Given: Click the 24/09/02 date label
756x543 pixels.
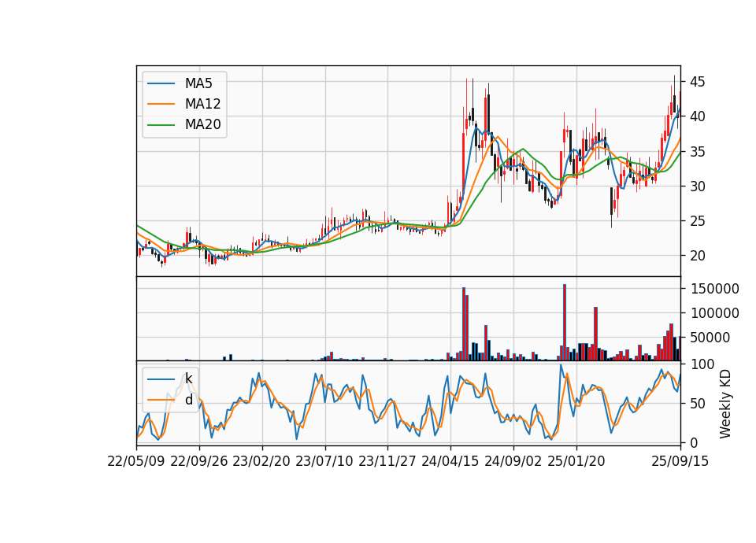Looking at the screenshot, I should [x=513, y=461].
